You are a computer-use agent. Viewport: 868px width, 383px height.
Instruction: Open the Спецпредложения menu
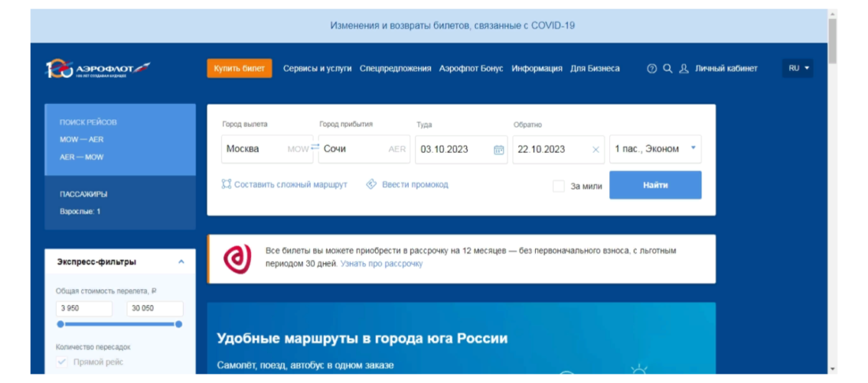[x=395, y=69]
